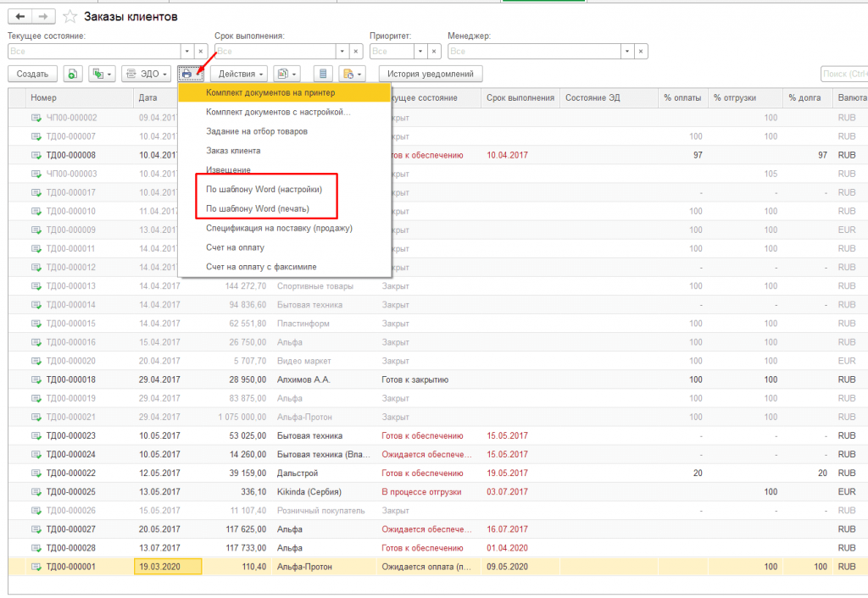Sort by the Срок выполнения column header

point(520,98)
